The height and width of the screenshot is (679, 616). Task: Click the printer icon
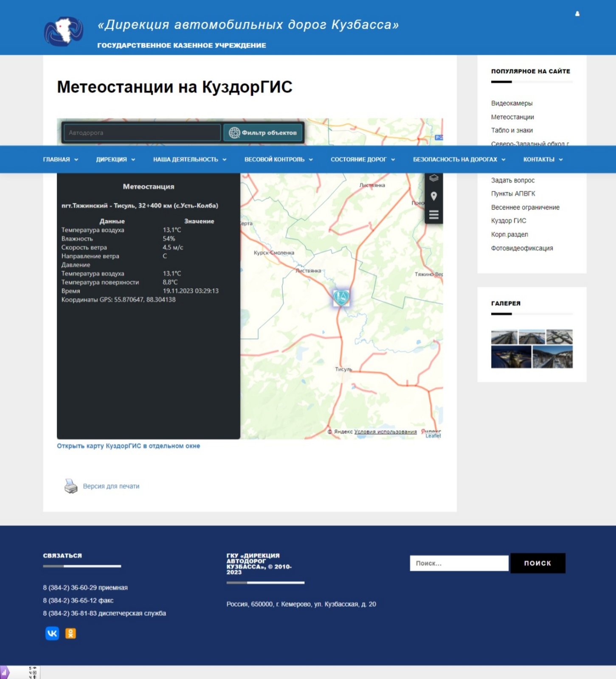pyautogui.click(x=71, y=486)
